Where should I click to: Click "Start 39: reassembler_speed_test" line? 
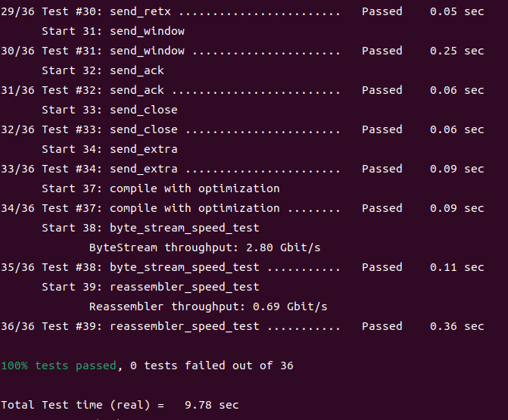[x=150, y=287]
